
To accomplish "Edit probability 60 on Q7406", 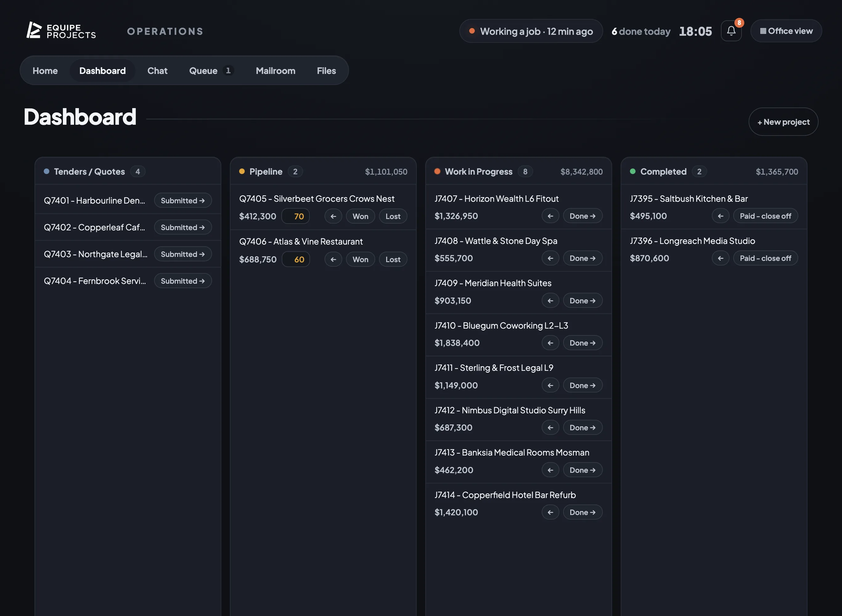I will pos(296,259).
